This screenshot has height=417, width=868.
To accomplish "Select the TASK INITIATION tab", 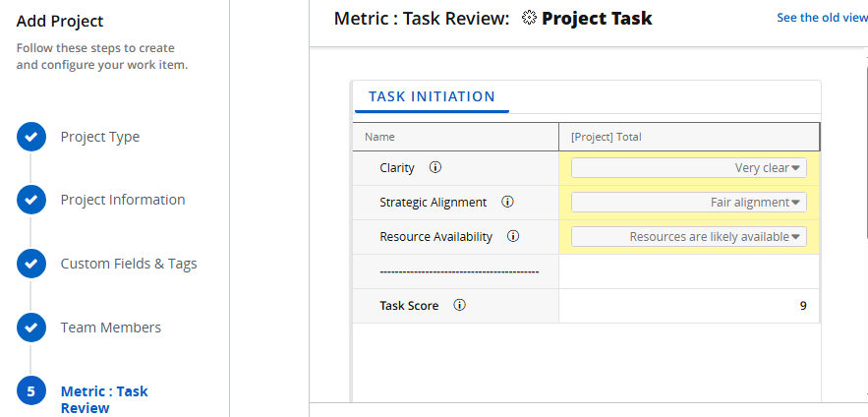I will [432, 96].
